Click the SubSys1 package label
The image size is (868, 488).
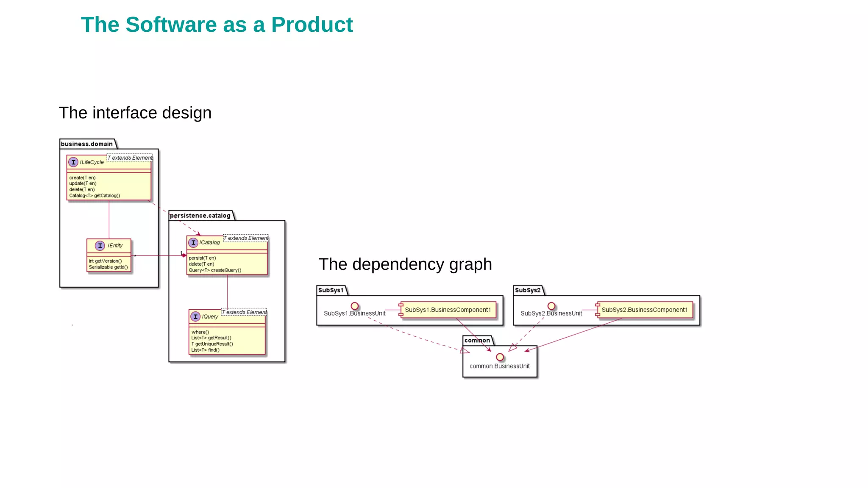coord(331,290)
